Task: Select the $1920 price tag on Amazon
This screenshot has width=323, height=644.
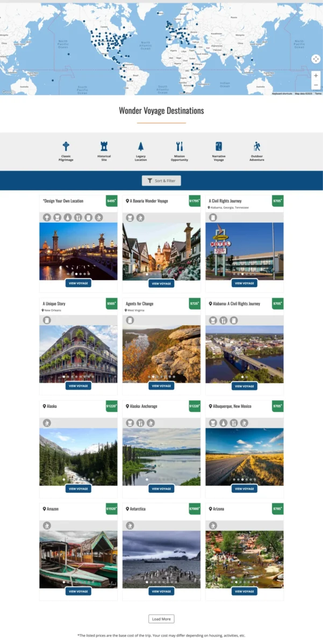Action: tap(111, 509)
